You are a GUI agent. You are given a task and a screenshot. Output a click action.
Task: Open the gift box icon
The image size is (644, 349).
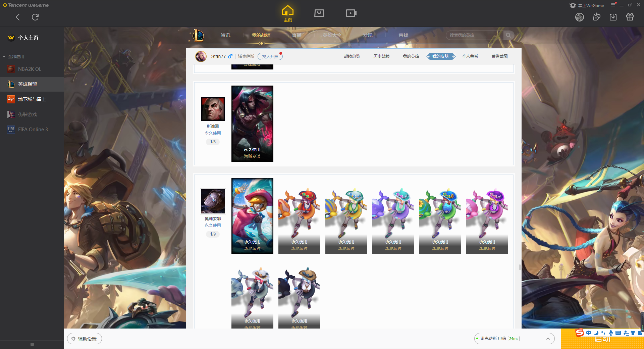pos(630,17)
